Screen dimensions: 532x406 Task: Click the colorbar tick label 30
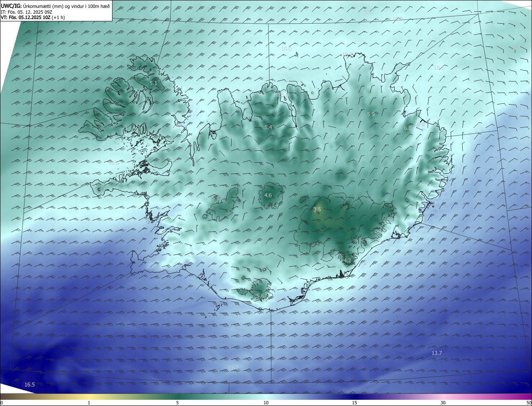(x=443, y=403)
